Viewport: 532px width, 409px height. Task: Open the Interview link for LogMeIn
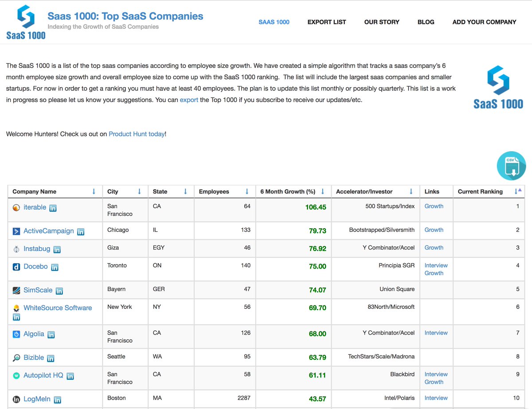click(436, 398)
